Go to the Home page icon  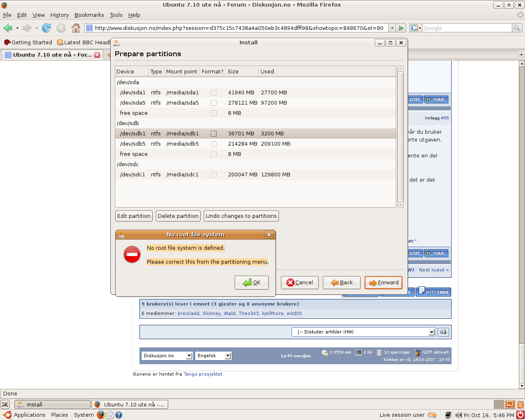click(x=76, y=28)
